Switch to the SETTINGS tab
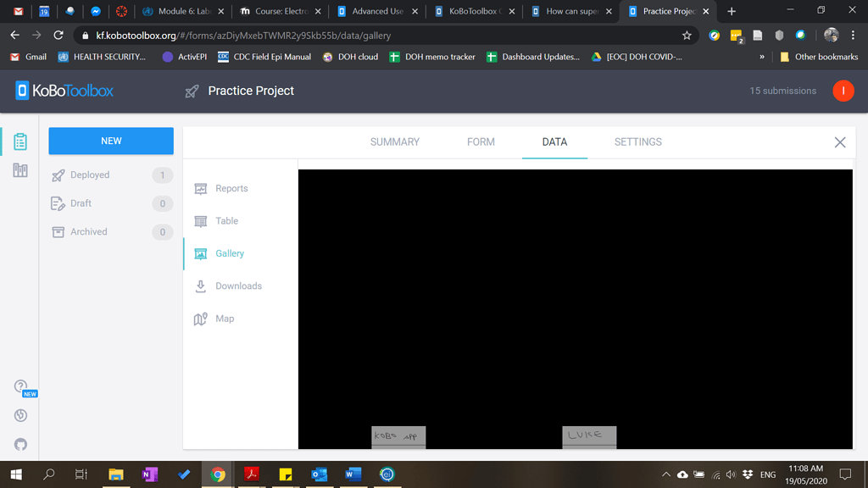Image resolution: width=868 pixels, height=488 pixels. [637, 142]
